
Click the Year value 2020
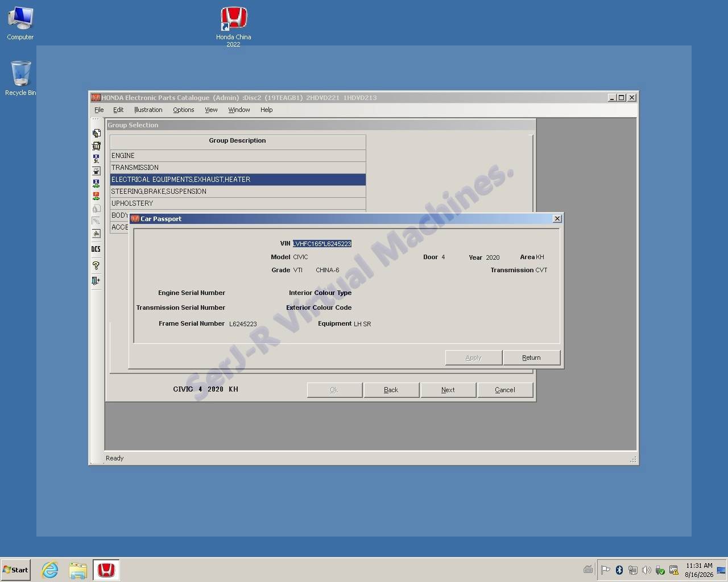[493, 257]
